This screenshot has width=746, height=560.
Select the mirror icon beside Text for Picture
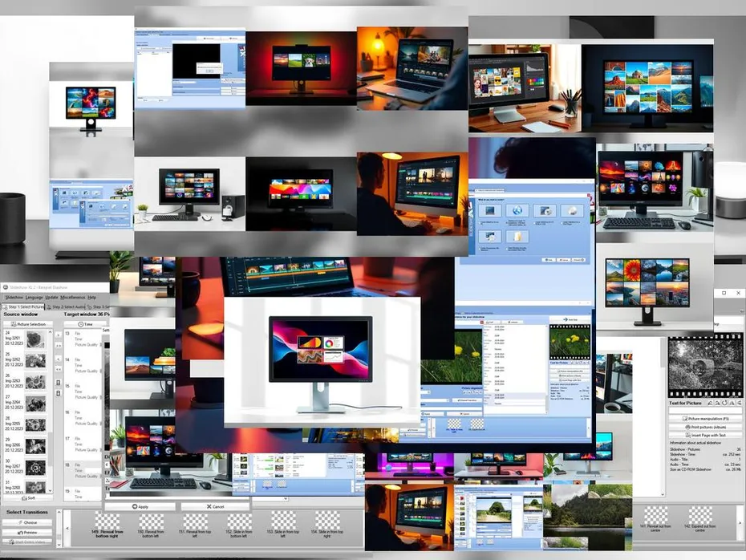[x=711, y=402]
